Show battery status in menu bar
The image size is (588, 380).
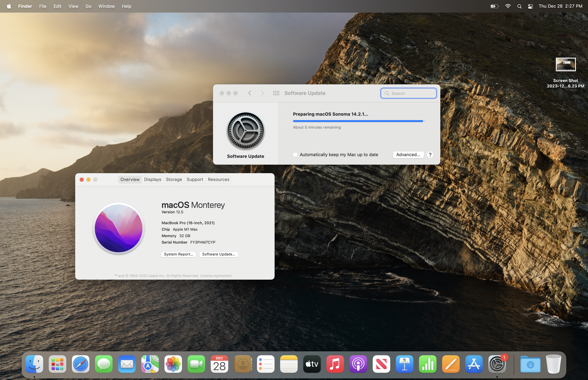tap(494, 6)
